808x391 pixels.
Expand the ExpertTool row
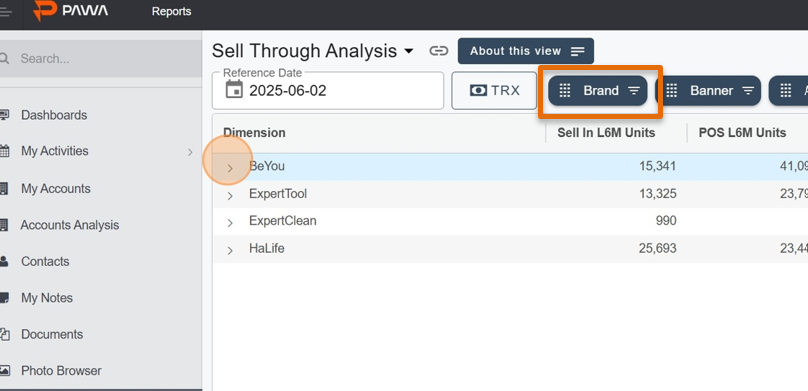coord(230,196)
